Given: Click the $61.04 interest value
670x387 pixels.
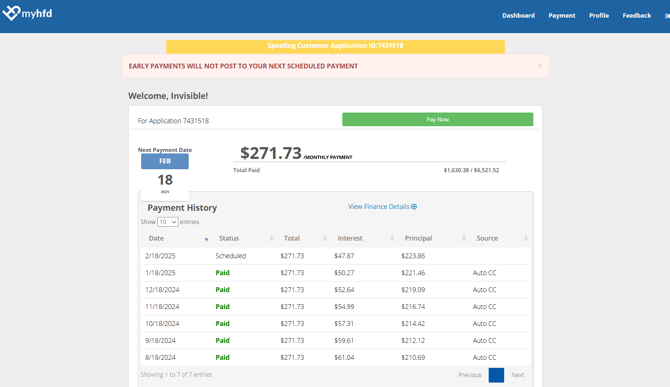Looking at the screenshot, I should click(344, 357).
